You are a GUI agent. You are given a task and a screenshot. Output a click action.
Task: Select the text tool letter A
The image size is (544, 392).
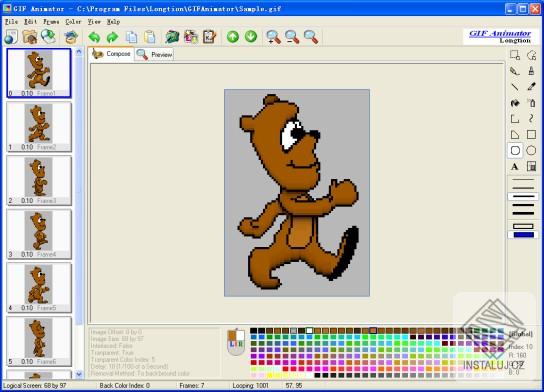pos(515,167)
